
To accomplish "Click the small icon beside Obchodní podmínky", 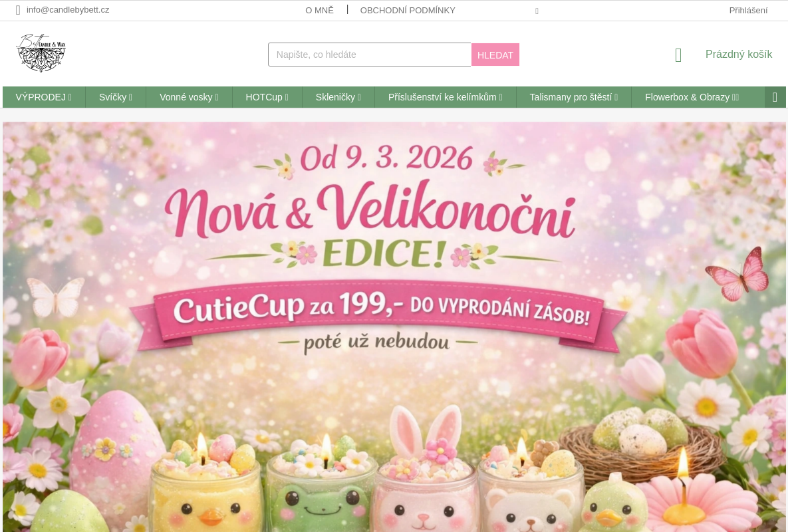I will 537,11.
